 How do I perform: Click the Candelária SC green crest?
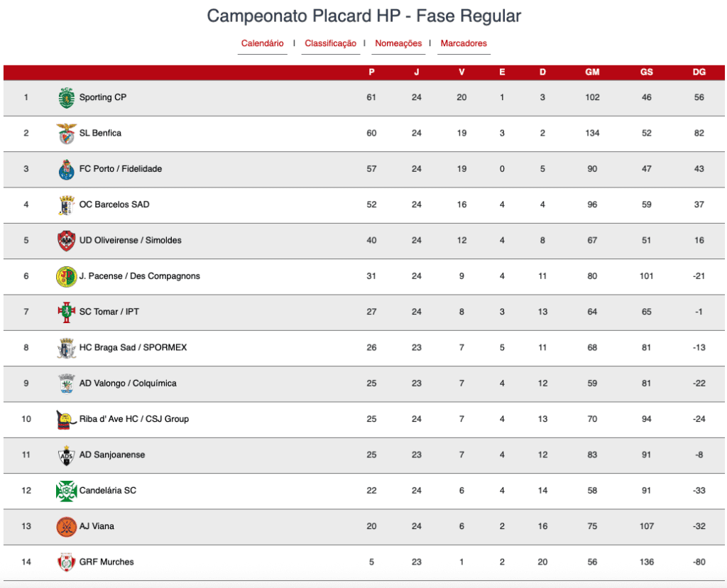66,491
